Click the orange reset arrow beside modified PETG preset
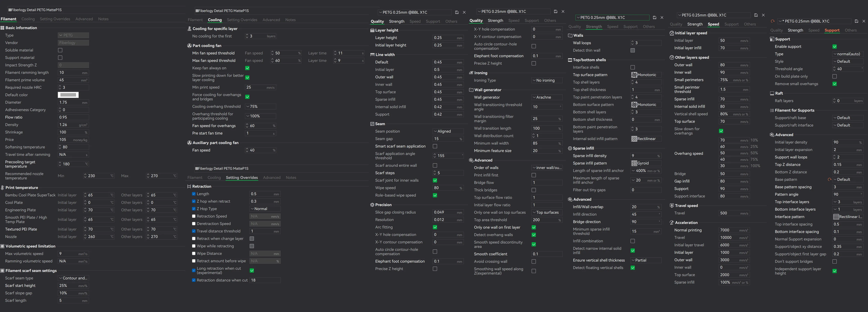Image resolution: width=868 pixels, height=312 pixels. click(x=772, y=21)
